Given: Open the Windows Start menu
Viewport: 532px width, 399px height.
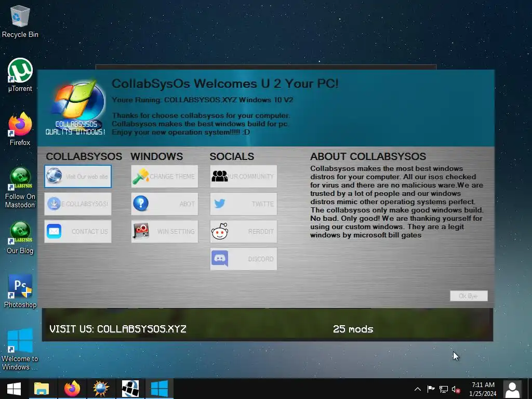Looking at the screenshot, I should click(x=14, y=389).
